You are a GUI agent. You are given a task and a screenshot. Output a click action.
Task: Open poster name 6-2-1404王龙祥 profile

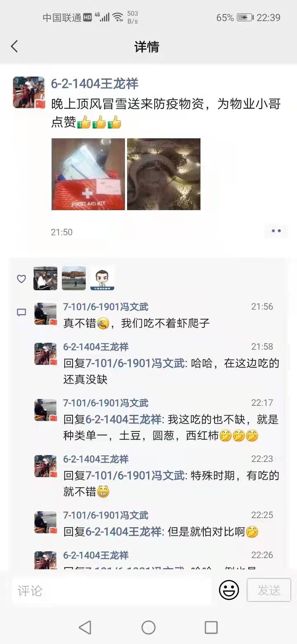pyautogui.click(x=94, y=84)
